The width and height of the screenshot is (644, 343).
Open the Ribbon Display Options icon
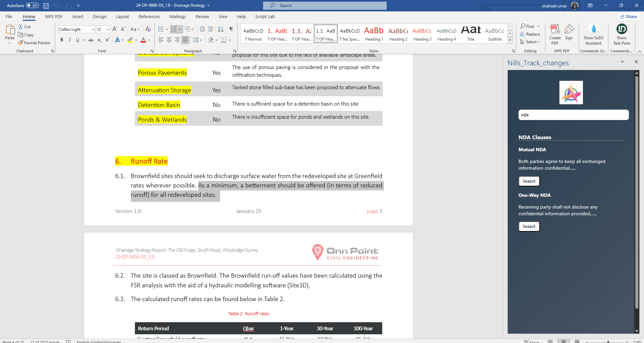point(590,5)
